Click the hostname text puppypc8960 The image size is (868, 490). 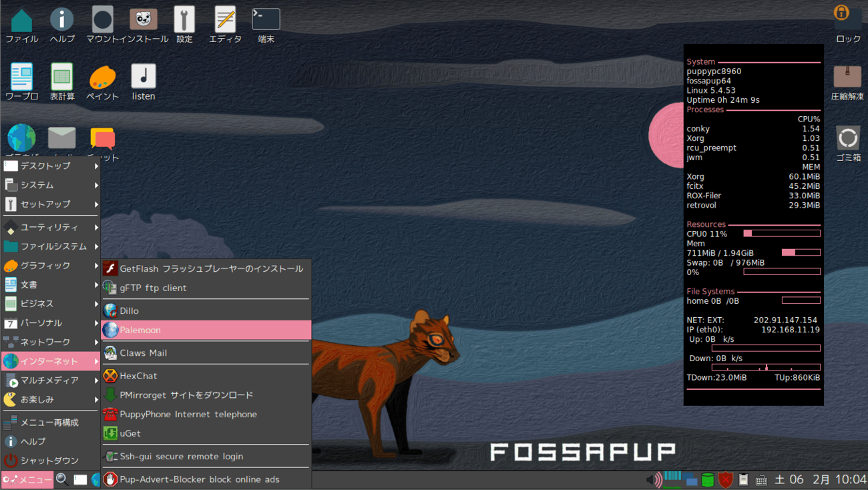[x=714, y=71]
